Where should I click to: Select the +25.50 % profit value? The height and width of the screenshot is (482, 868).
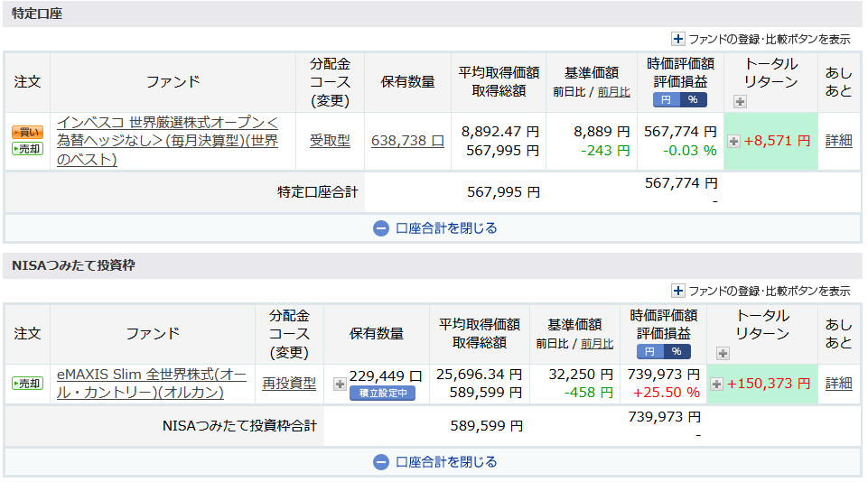pos(667,393)
